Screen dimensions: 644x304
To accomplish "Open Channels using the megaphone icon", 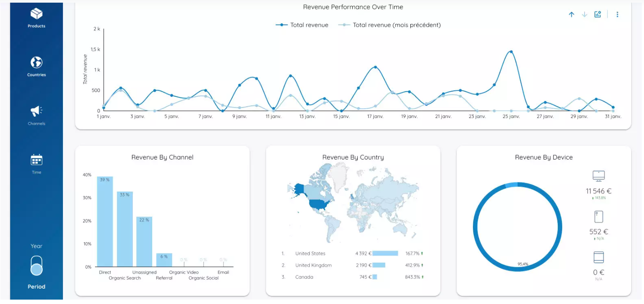I will (37, 111).
